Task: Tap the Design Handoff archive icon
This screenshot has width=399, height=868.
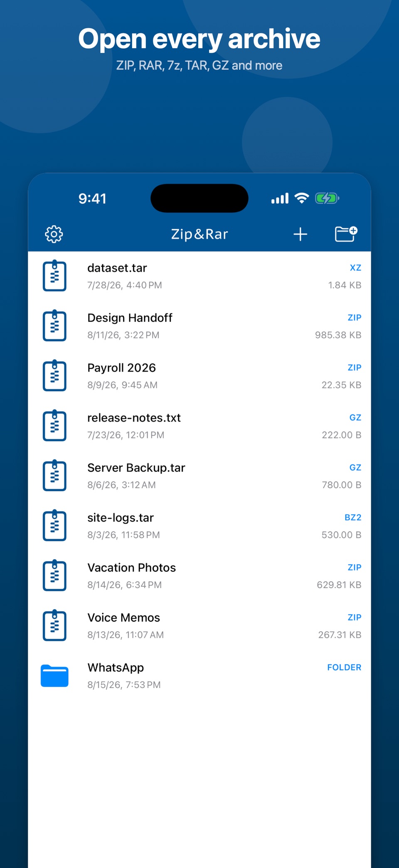Action: click(x=54, y=326)
